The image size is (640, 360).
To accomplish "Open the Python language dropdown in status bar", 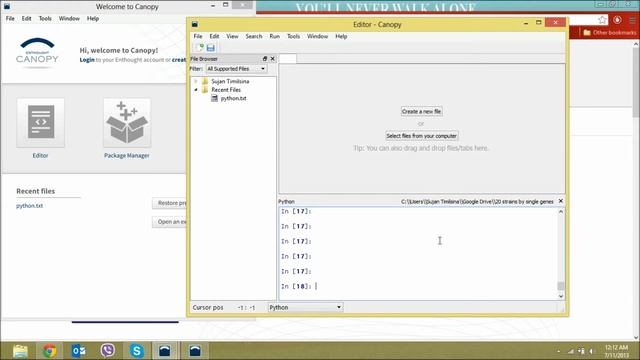I will (305, 307).
